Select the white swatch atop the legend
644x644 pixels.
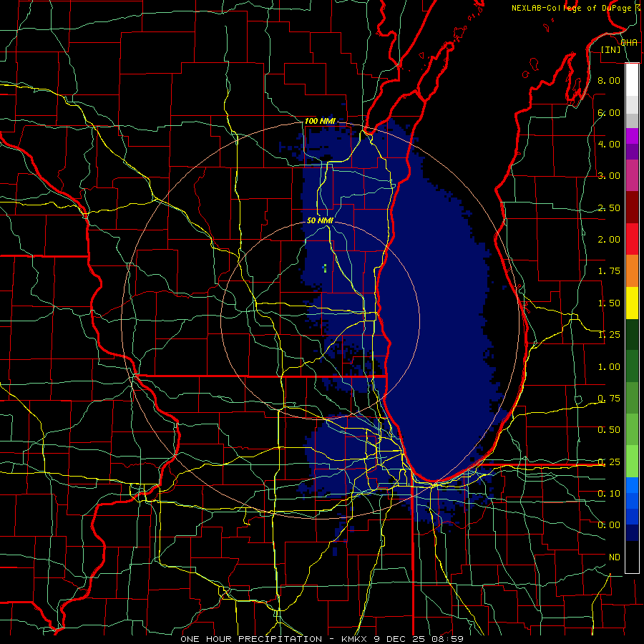point(632,80)
